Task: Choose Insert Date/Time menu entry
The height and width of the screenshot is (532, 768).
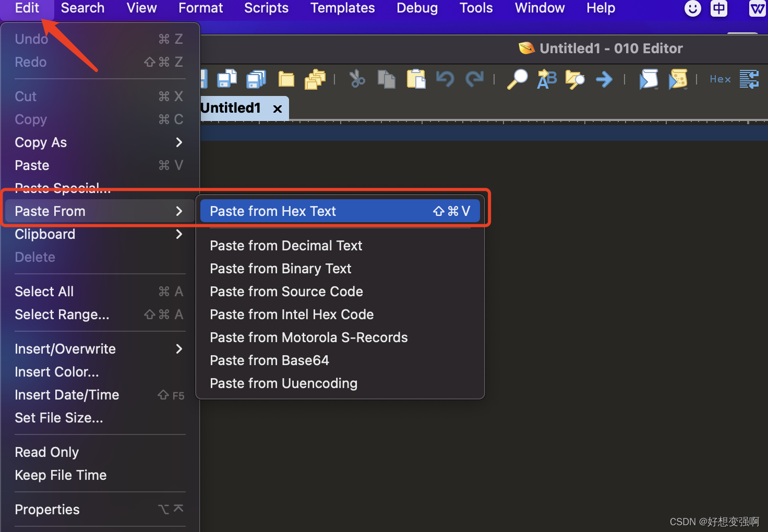Action: pyautogui.click(x=99, y=395)
